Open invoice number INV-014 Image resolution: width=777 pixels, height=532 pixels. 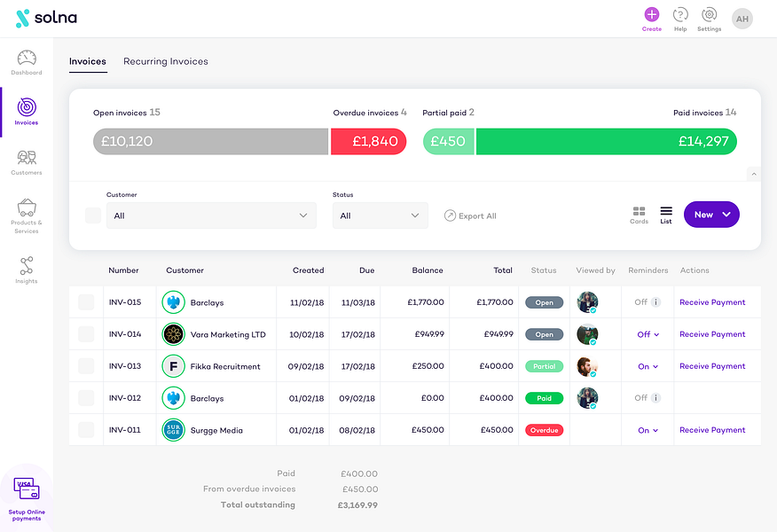pos(125,334)
